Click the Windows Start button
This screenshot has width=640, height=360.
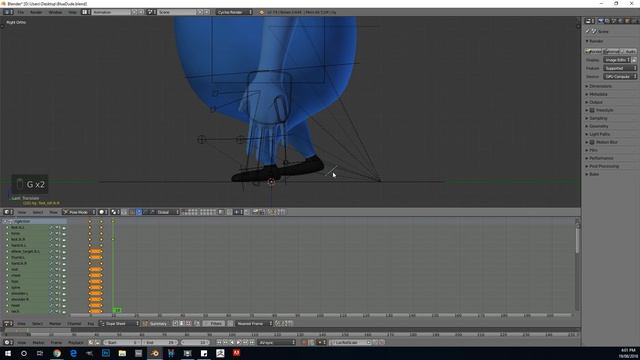pos(7,353)
